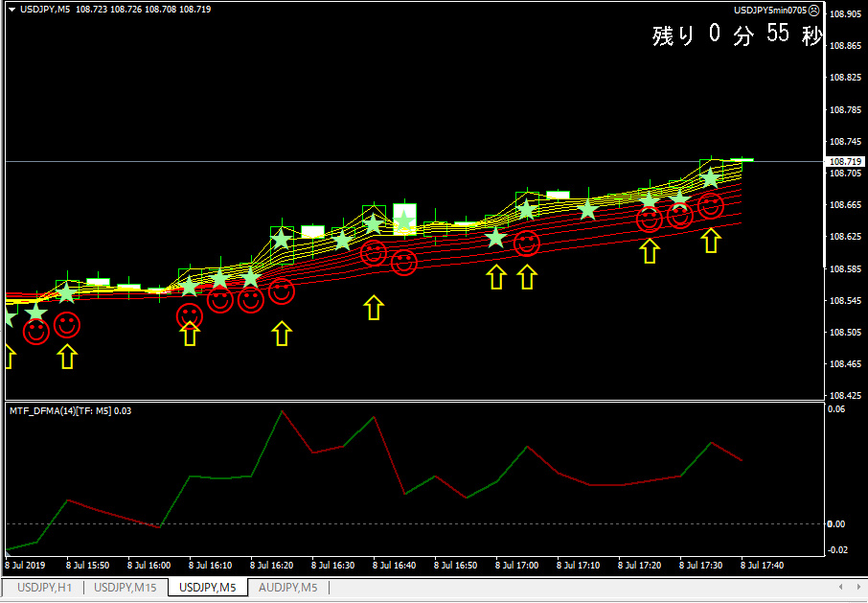Click the USDJPY5min0705 expert advisor label
This screenshot has width=868, height=603.
point(770,10)
